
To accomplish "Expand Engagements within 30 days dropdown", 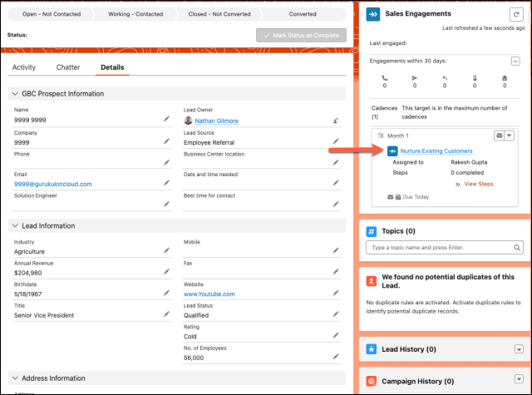I will point(515,61).
